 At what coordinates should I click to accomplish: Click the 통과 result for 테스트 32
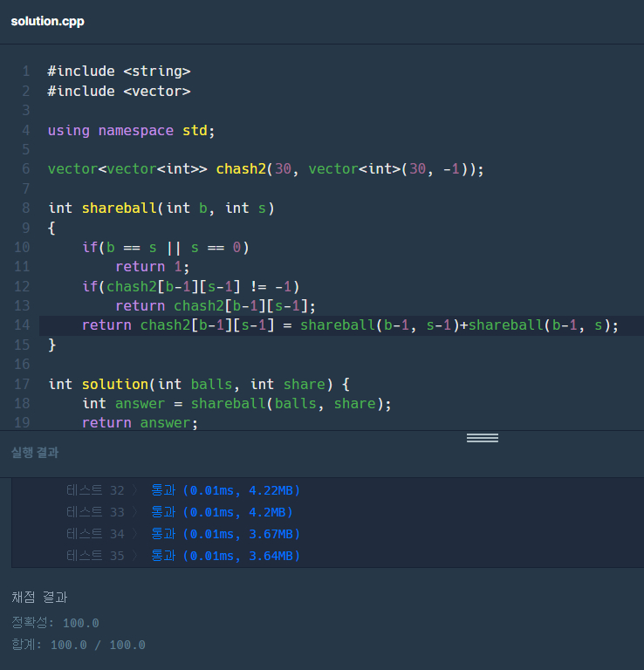[x=163, y=490]
